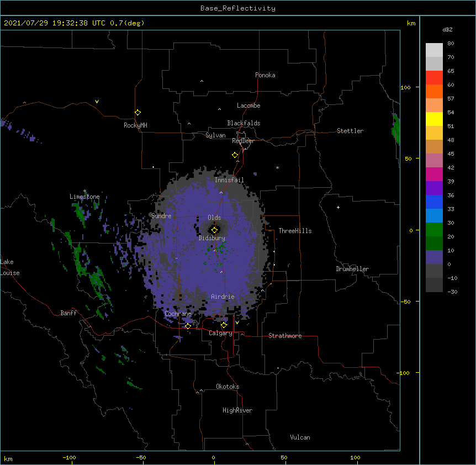Pick the light gray 70-80 dBZ legend swatch
Screen dimensions: 476x465
(434, 50)
